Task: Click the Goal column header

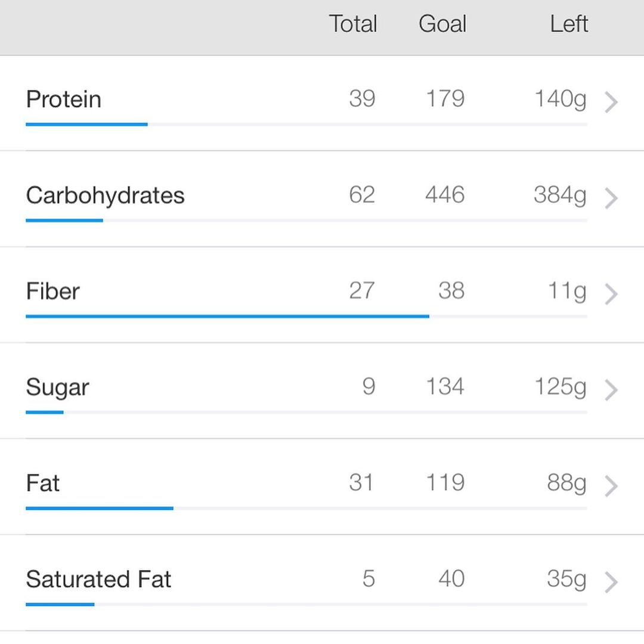Action: (442, 24)
